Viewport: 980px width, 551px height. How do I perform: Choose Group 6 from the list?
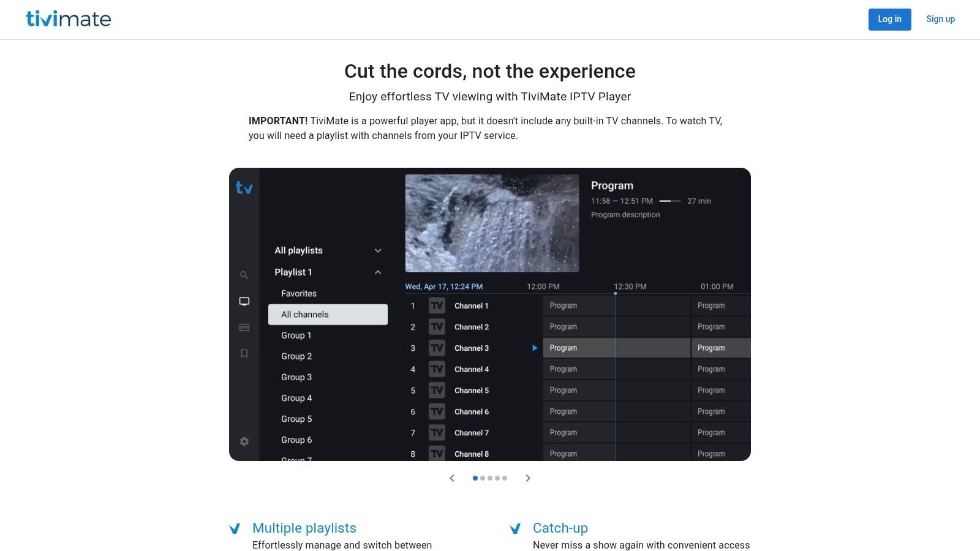coord(296,440)
